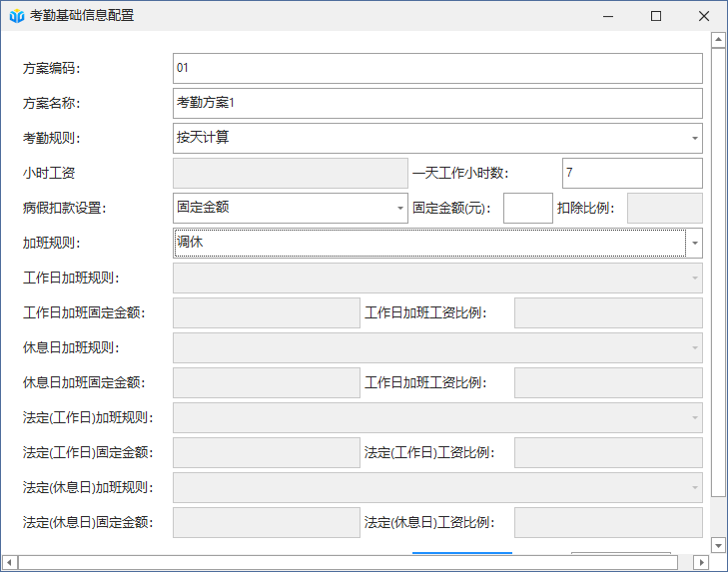This screenshot has width=728, height=572.
Task: Open the 休息日加班规则 dropdown
Action: 437,347
